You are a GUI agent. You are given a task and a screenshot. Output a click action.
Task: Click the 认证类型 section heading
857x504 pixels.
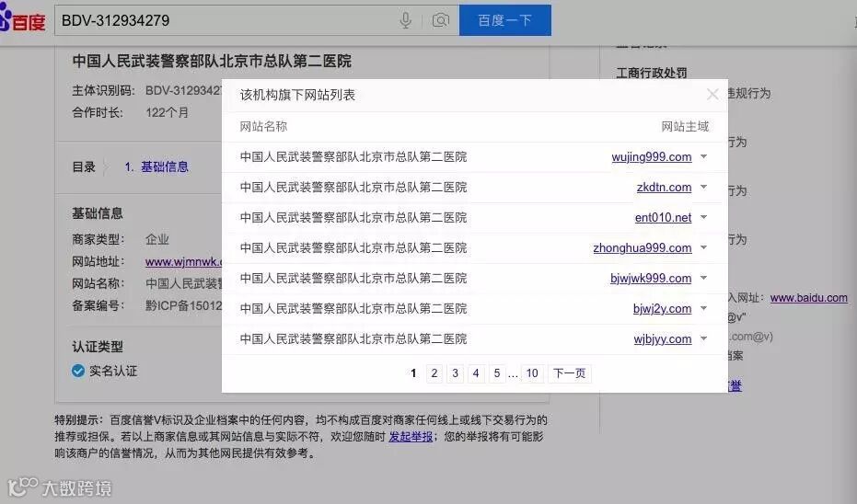pos(98,347)
